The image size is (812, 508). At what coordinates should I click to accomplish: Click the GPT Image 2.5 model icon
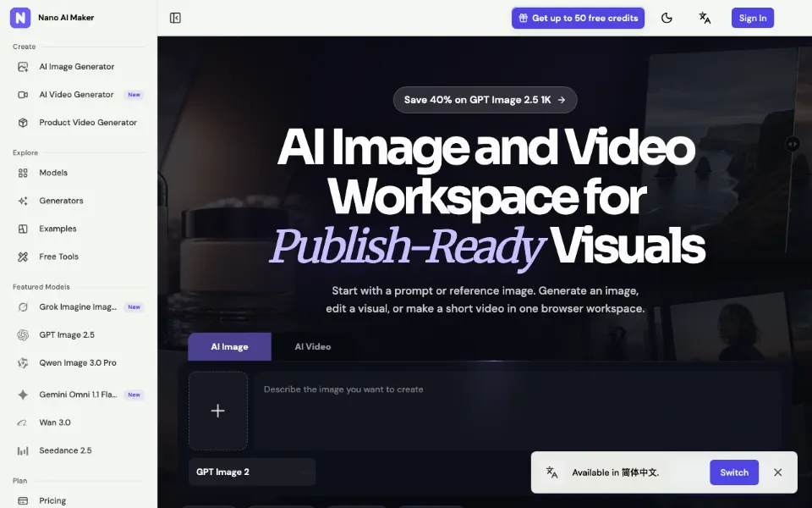(23, 335)
